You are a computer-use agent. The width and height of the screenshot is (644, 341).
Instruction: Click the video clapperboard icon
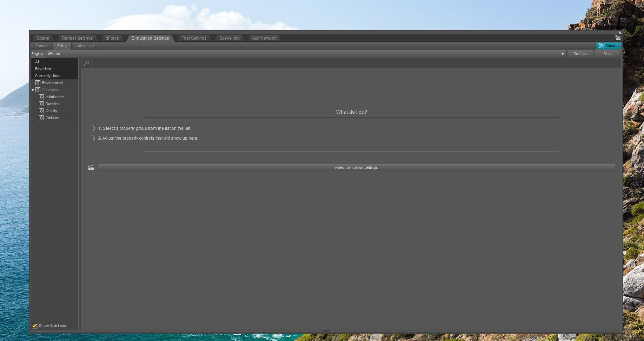point(91,168)
